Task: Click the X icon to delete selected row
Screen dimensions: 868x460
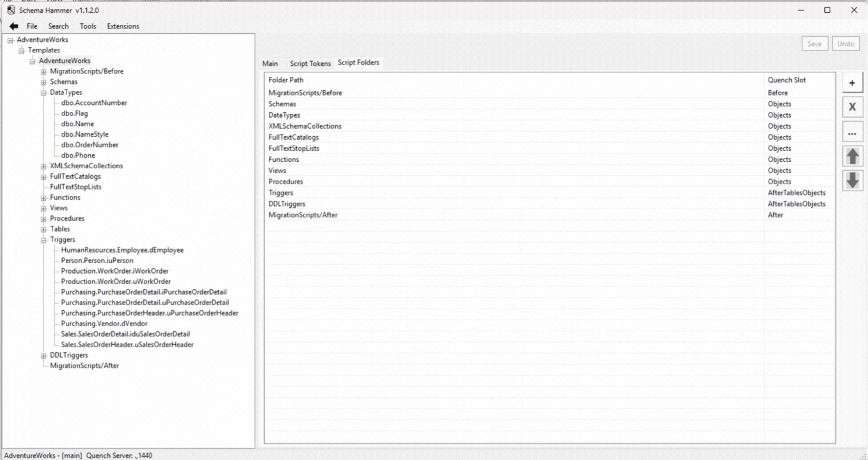Action: pyautogui.click(x=852, y=107)
